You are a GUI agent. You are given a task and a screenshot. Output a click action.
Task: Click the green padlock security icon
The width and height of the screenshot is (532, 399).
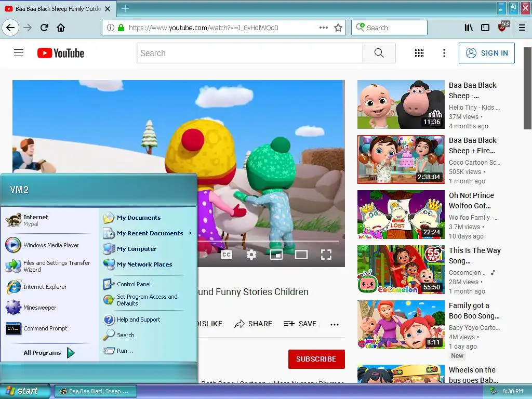[121, 28]
